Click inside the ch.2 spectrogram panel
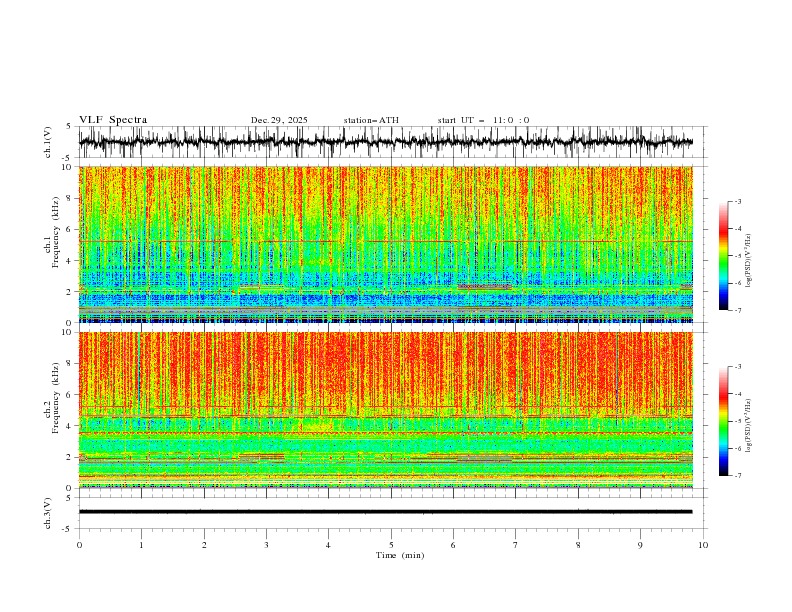Image resolution: width=792 pixels, height=612 pixels. click(x=386, y=410)
